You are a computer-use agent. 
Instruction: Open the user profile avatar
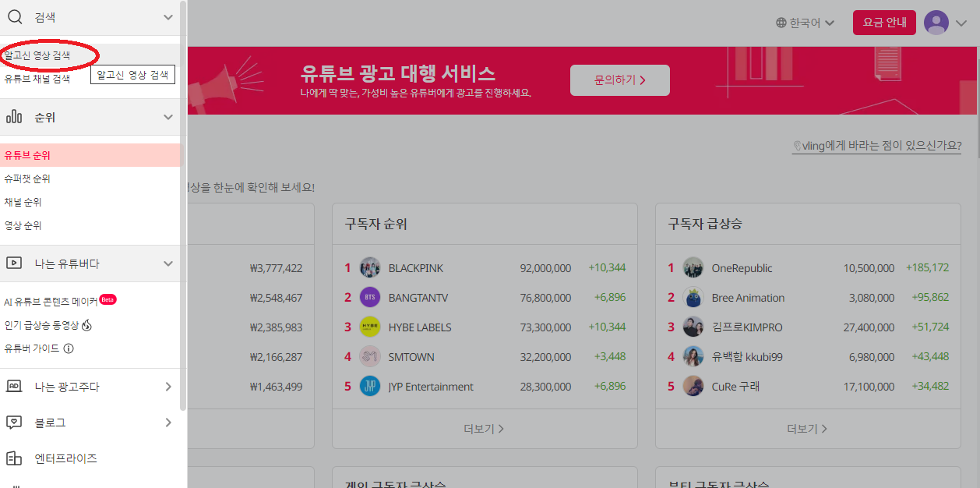pyautogui.click(x=936, y=23)
